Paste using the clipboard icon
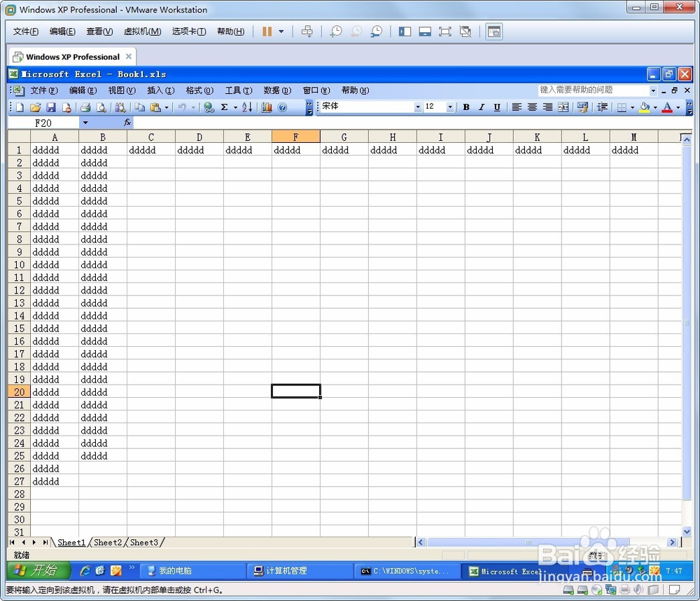The image size is (700, 601). pyautogui.click(x=155, y=107)
